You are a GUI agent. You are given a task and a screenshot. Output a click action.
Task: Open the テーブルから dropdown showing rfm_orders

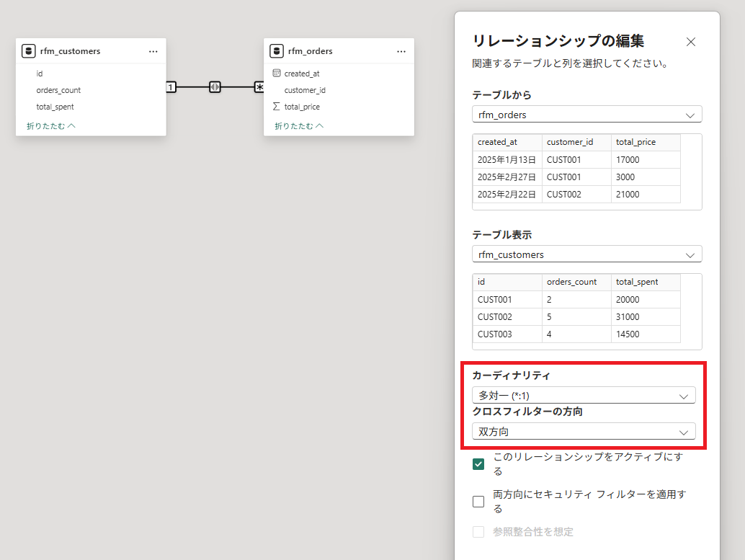pyautogui.click(x=586, y=115)
